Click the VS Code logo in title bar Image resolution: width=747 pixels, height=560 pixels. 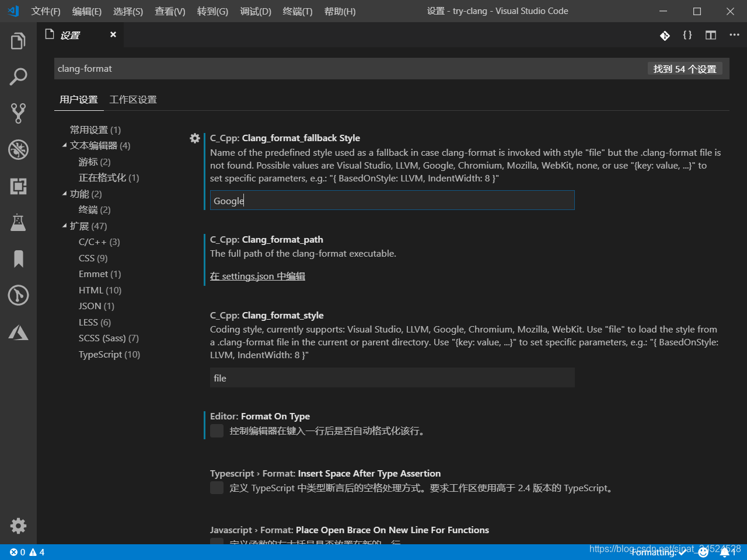coord(13,11)
